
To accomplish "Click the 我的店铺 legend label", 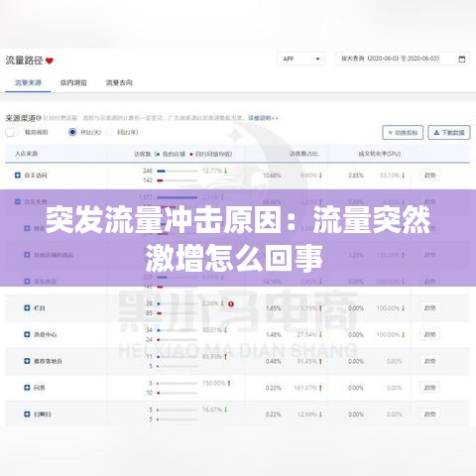I will tap(174, 154).
